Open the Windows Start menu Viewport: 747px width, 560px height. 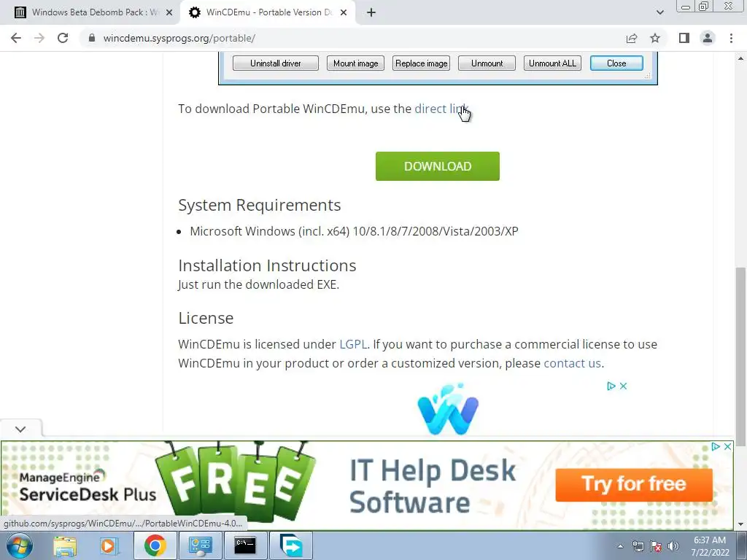[20, 545]
